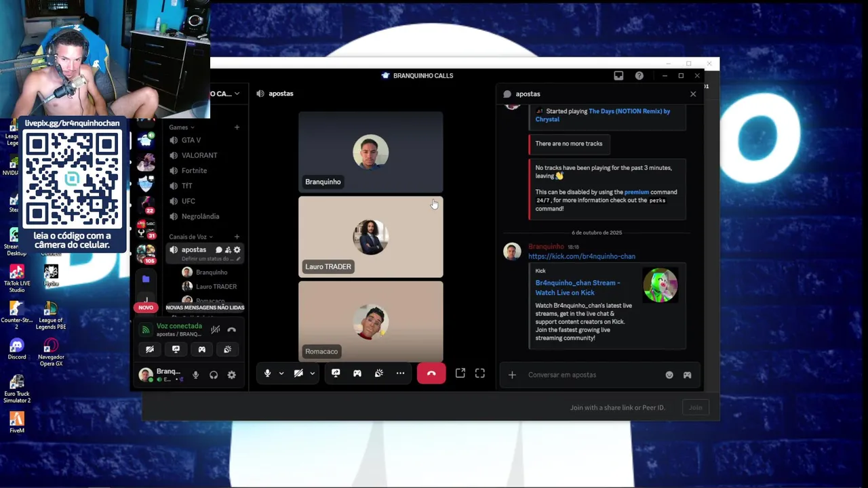
Task: Open the Discord inbox icon
Action: [618, 76]
